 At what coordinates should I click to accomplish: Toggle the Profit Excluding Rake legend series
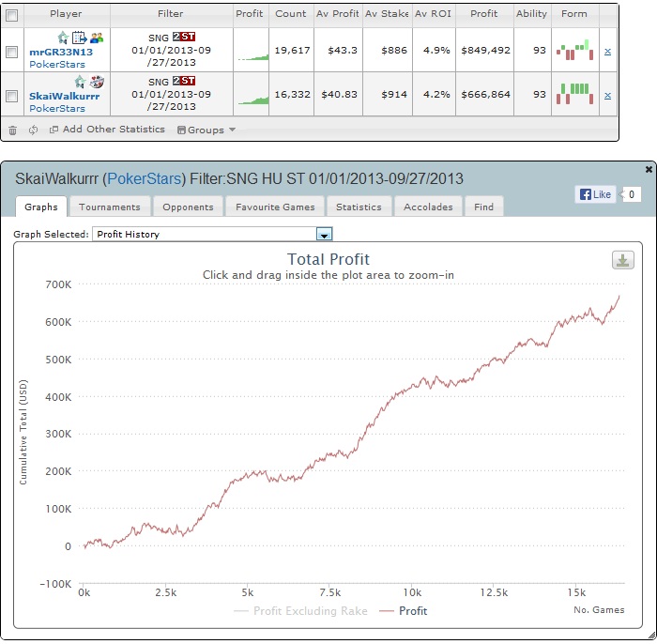coord(300,611)
